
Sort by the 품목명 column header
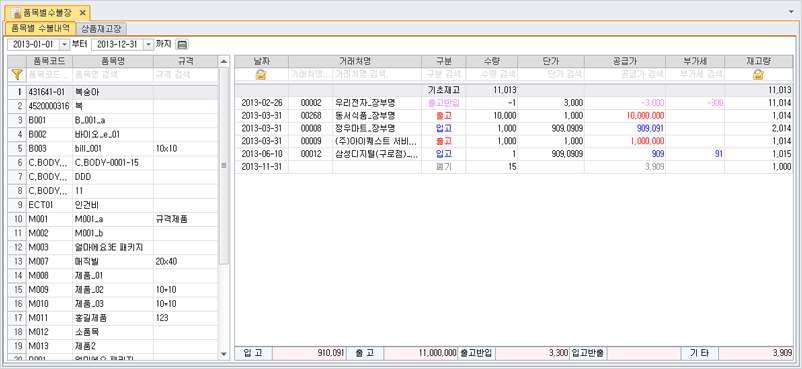tap(113, 61)
